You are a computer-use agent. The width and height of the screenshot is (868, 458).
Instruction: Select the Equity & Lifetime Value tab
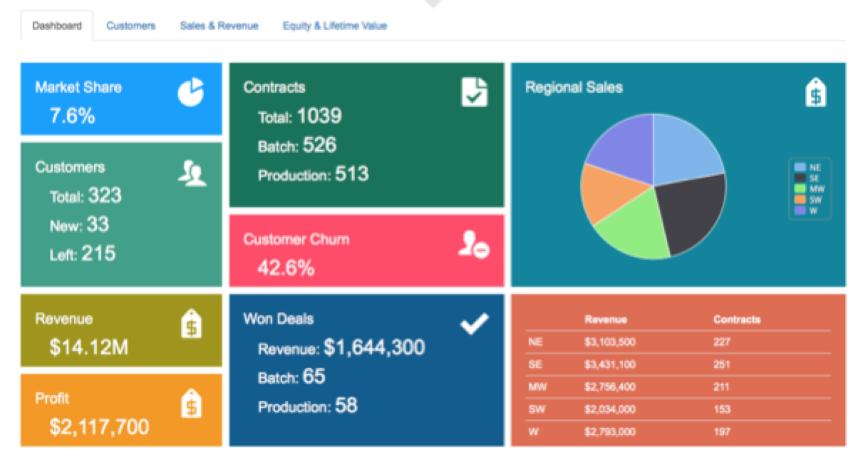click(x=335, y=26)
